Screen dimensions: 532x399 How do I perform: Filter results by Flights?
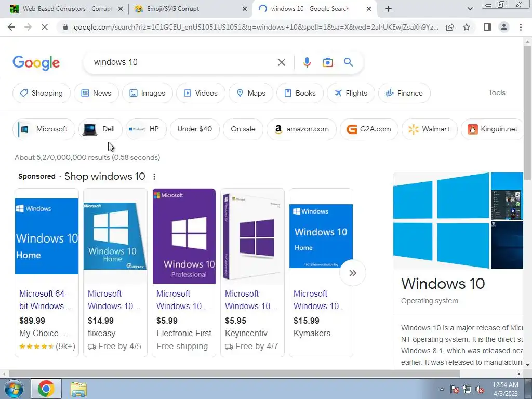coord(351,93)
